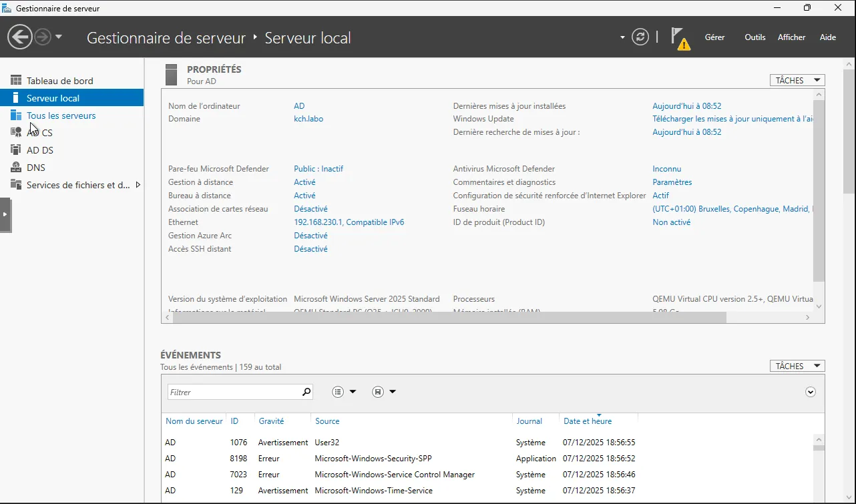Click the properties horizontal scrollbar

[449, 318]
